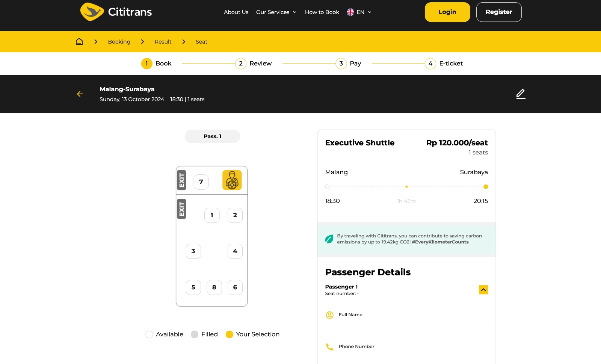Click the Register button

[498, 12]
